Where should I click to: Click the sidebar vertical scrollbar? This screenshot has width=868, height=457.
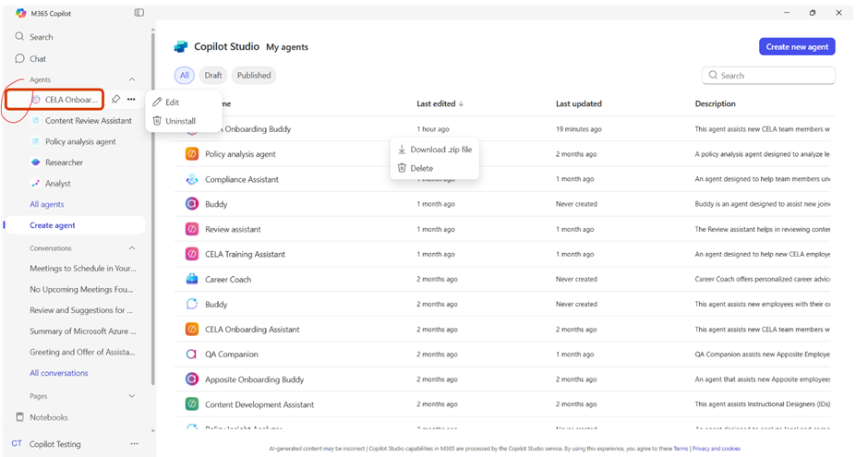[152, 210]
